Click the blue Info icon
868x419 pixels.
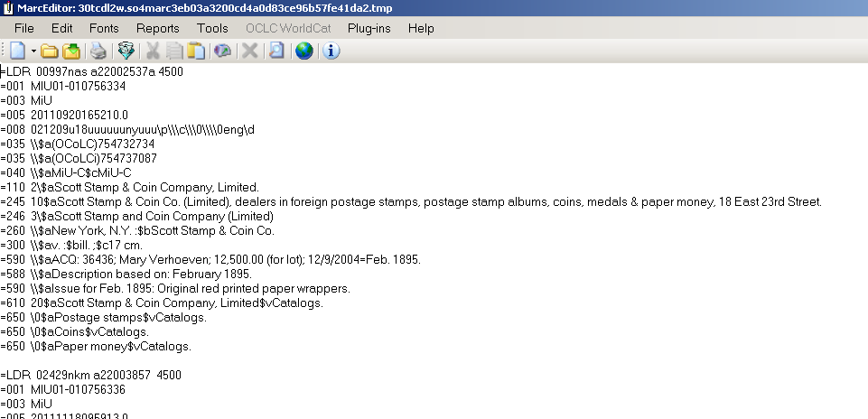coord(331,51)
